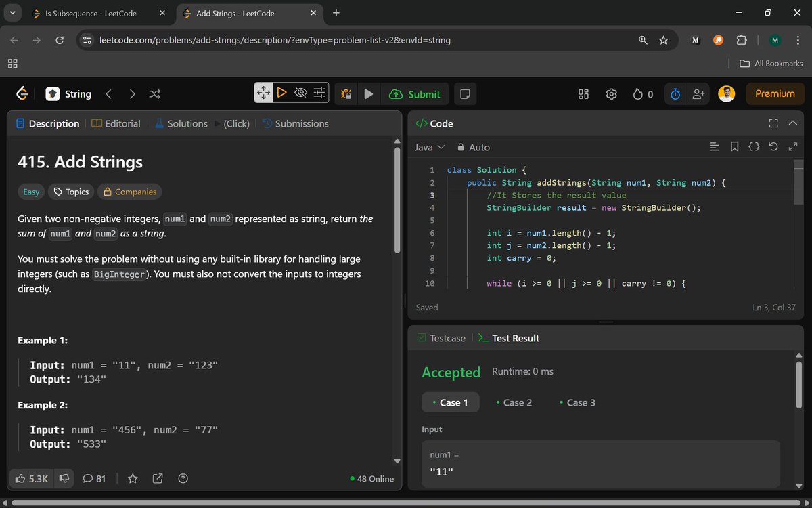The width and height of the screenshot is (812, 508).
Task: Reload the page
Action: pos(60,40)
